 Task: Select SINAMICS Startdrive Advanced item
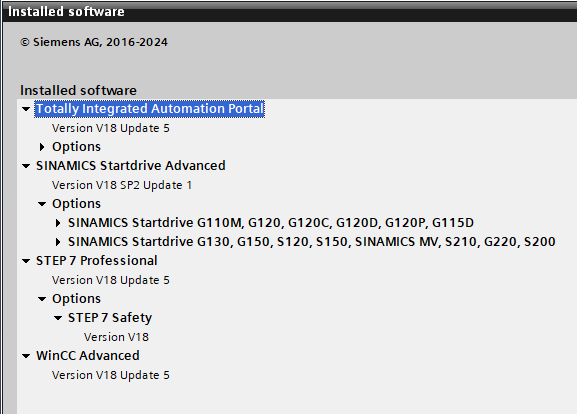pyautogui.click(x=131, y=166)
